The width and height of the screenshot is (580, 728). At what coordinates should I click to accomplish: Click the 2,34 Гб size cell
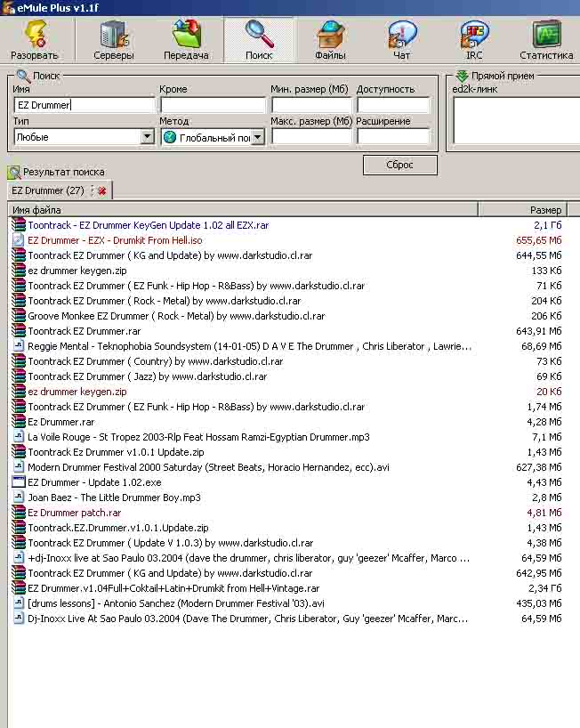coord(544,588)
